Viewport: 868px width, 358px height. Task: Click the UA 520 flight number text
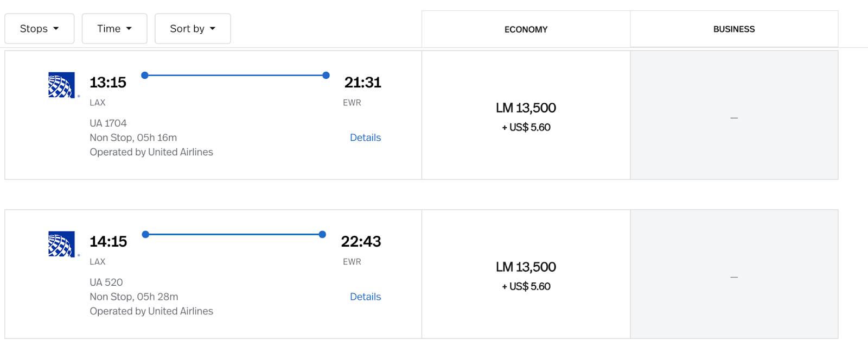pyautogui.click(x=106, y=282)
